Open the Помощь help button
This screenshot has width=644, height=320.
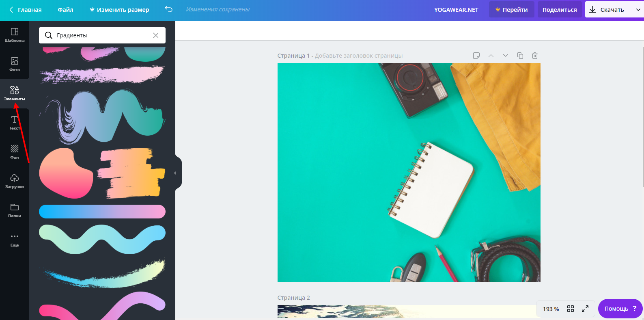[620, 309]
